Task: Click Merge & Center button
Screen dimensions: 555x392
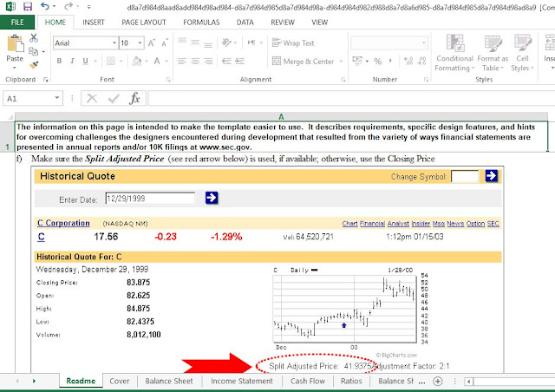Action: point(303,62)
